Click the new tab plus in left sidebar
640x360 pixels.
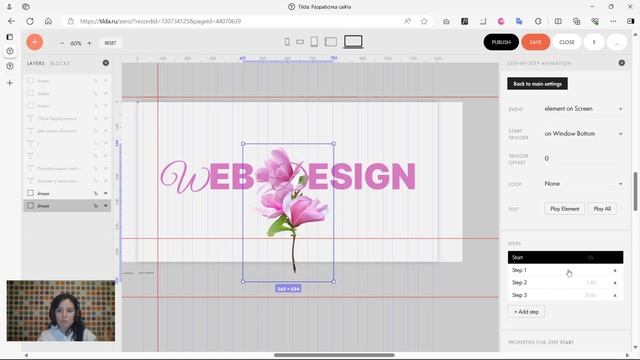pyautogui.click(x=10, y=83)
